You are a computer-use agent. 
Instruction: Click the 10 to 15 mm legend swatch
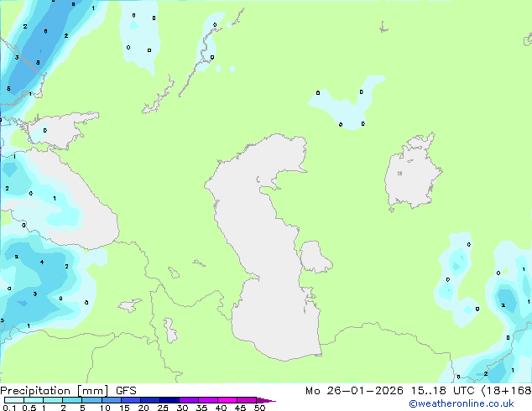coord(111,400)
